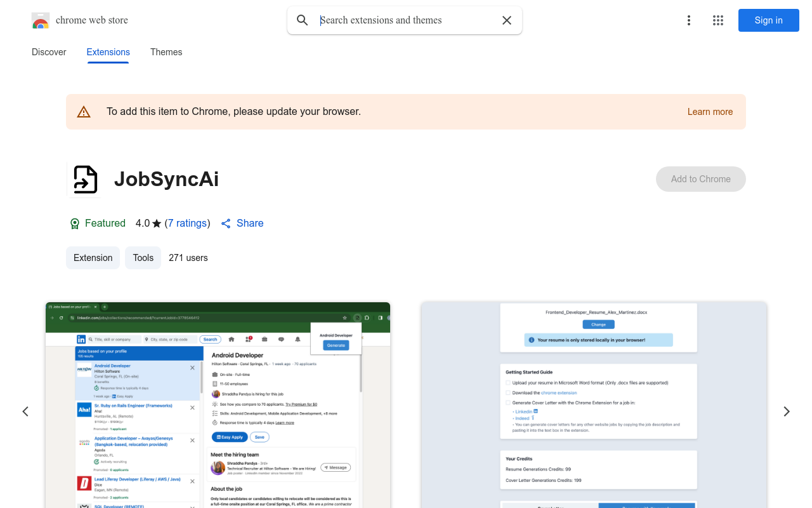
Task: Click the Share link
Action: [242, 224]
